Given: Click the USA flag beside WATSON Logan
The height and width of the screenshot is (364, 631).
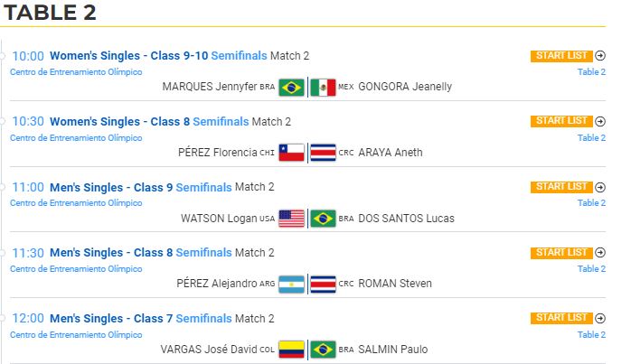Looking at the screenshot, I should (292, 219).
